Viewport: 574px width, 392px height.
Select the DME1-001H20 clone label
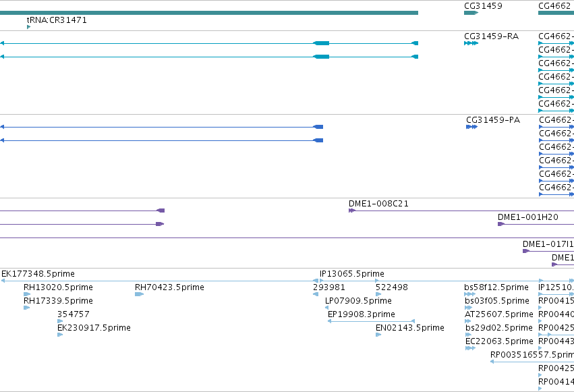pos(528,217)
